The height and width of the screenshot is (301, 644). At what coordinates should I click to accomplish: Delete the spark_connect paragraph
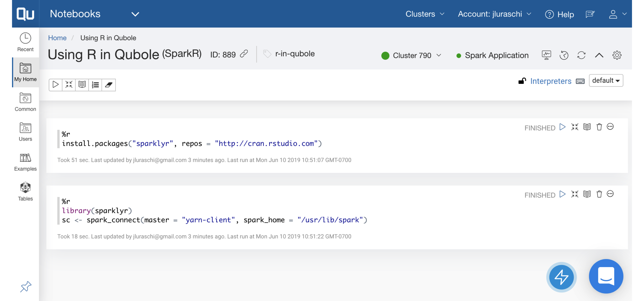coord(599,194)
